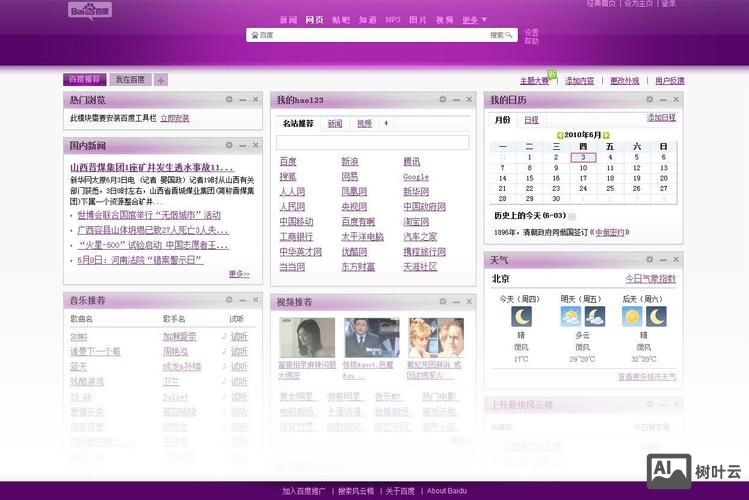Collapse the 国内新闻 module with minus
The height and width of the screenshot is (500, 749).
point(243,145)
